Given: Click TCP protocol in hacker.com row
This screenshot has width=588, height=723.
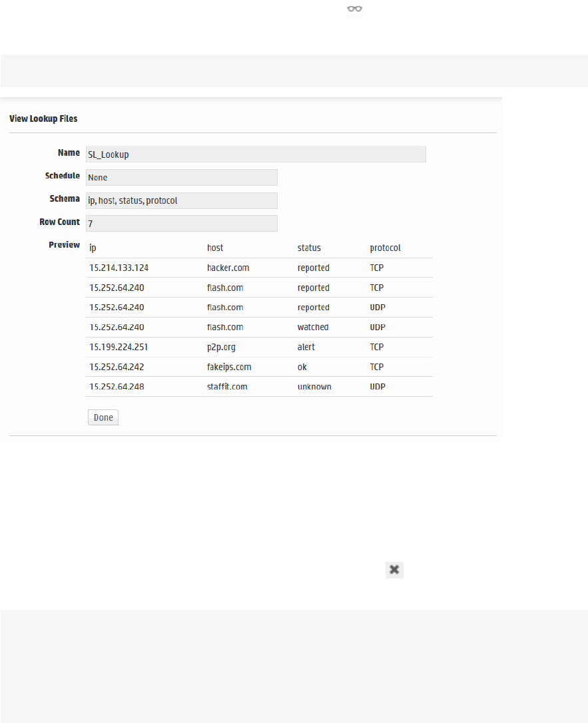Looking at the screenshot, I should [x=377, y=268].
